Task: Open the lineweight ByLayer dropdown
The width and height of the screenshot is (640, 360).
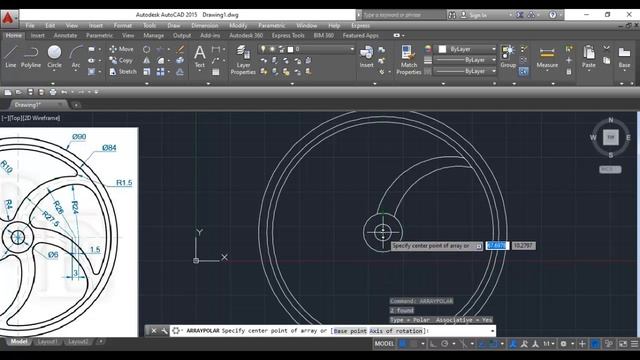Action: pos(493,60)
